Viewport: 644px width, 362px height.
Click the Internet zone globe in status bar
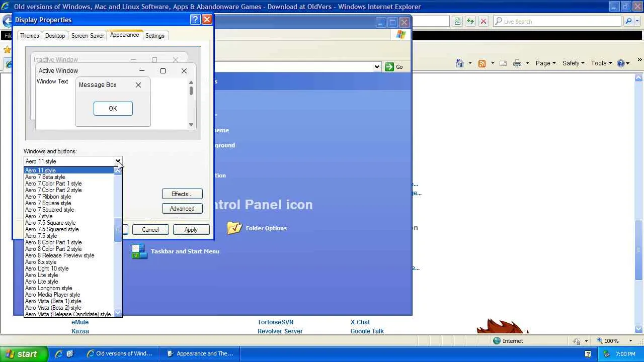[x=497, y=341]
